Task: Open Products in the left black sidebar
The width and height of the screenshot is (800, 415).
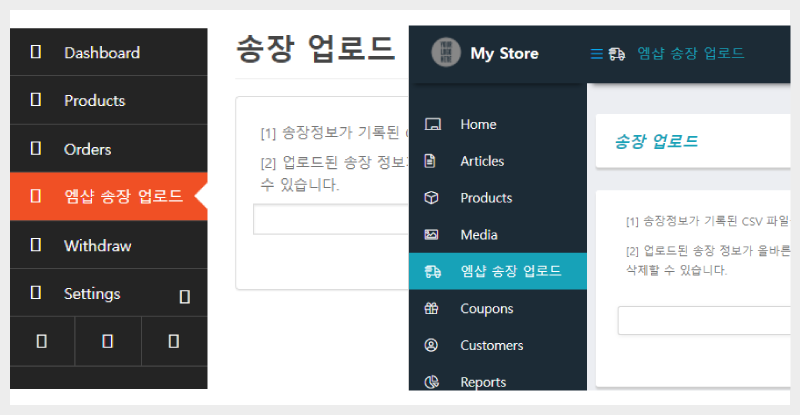Action: (108, 101)
